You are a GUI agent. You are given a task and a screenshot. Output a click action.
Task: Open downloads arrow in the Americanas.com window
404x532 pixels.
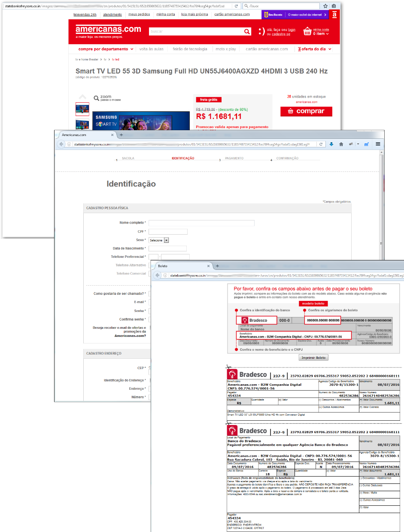click(331, 144)
